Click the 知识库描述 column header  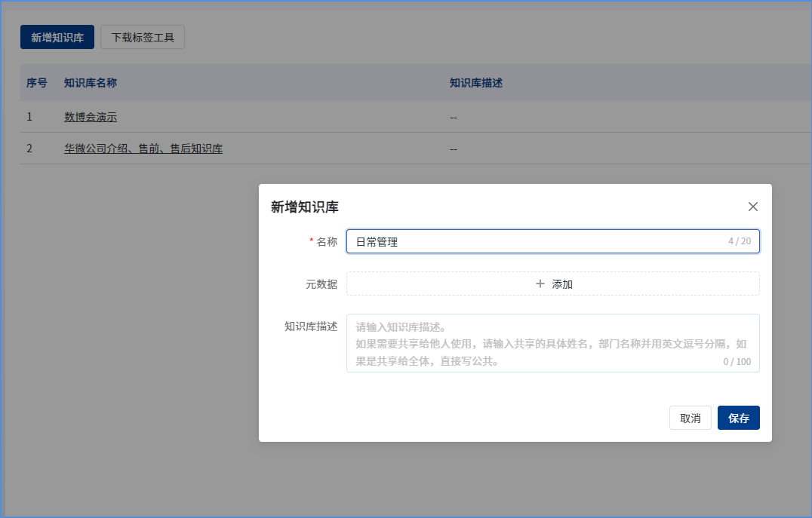pyautogui.click(x=476, y=83)
